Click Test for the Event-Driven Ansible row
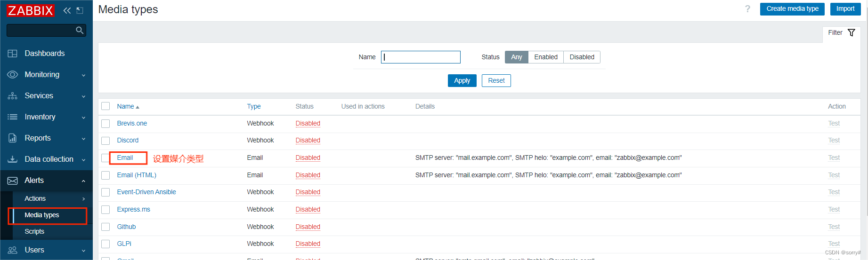868x260 pixels. coord(834,192)
